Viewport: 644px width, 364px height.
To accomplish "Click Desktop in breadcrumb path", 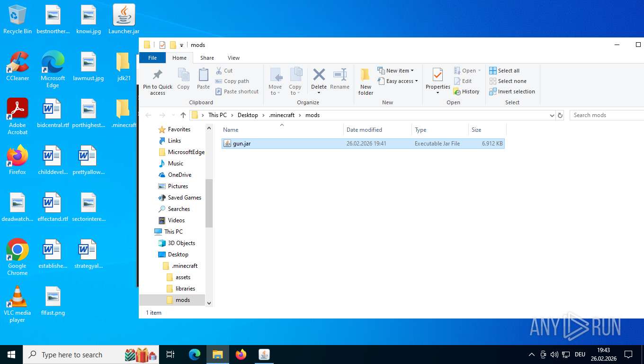I will (x=248, y=115).
